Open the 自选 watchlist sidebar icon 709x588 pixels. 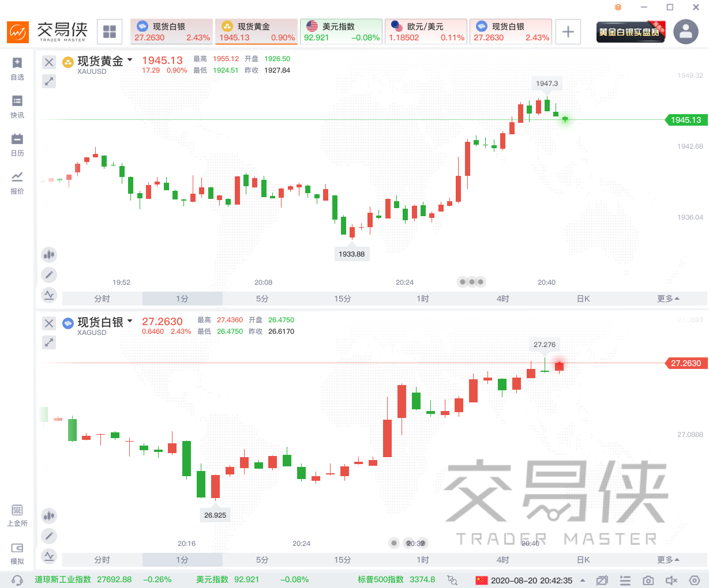click(x=17, y=69)
